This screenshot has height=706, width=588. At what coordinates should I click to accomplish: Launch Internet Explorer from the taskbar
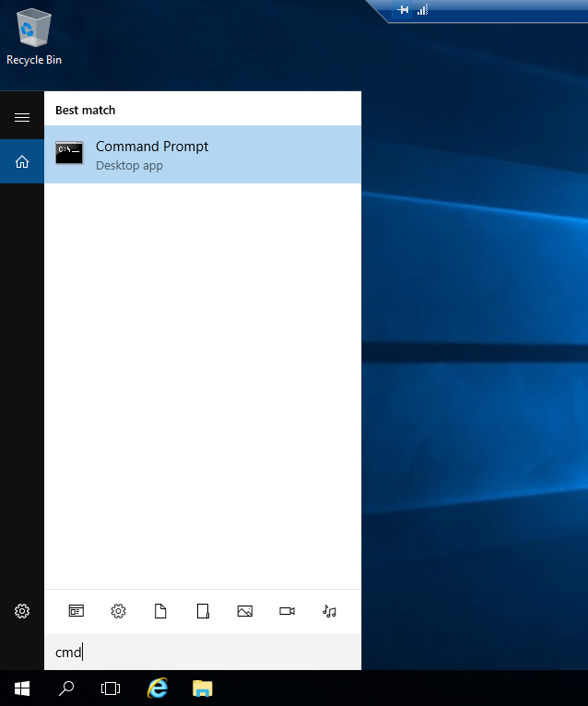coord(158,688)
